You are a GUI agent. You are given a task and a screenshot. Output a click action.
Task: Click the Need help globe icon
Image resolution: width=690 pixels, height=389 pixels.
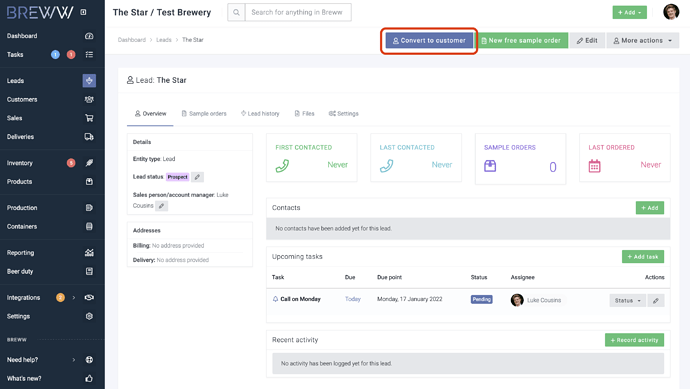point(89,360)
